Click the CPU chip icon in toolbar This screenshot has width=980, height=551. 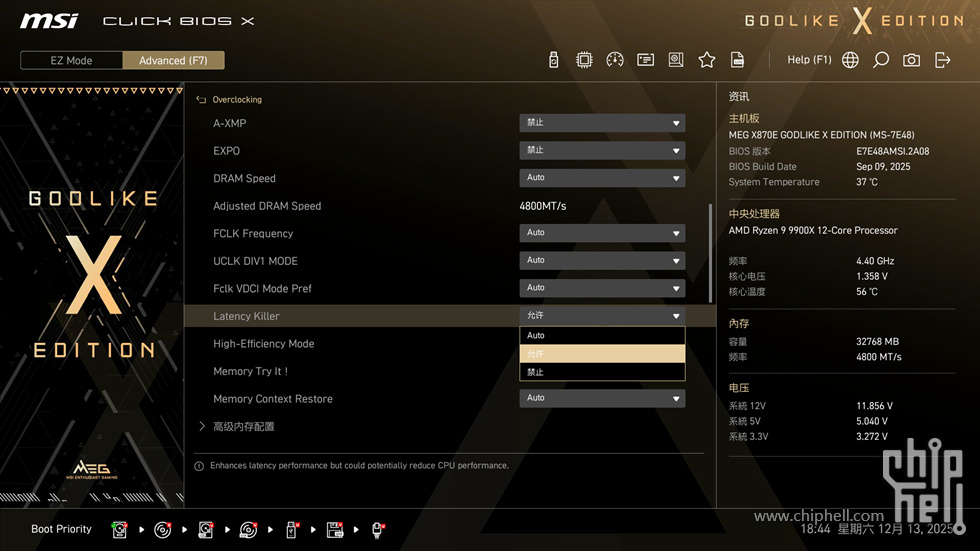click(x=584, y=60)
